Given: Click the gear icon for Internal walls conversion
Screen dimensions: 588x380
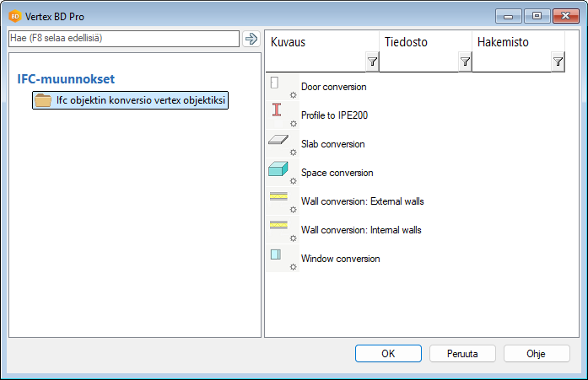Looking at the screenshot, I should (294, 238).
